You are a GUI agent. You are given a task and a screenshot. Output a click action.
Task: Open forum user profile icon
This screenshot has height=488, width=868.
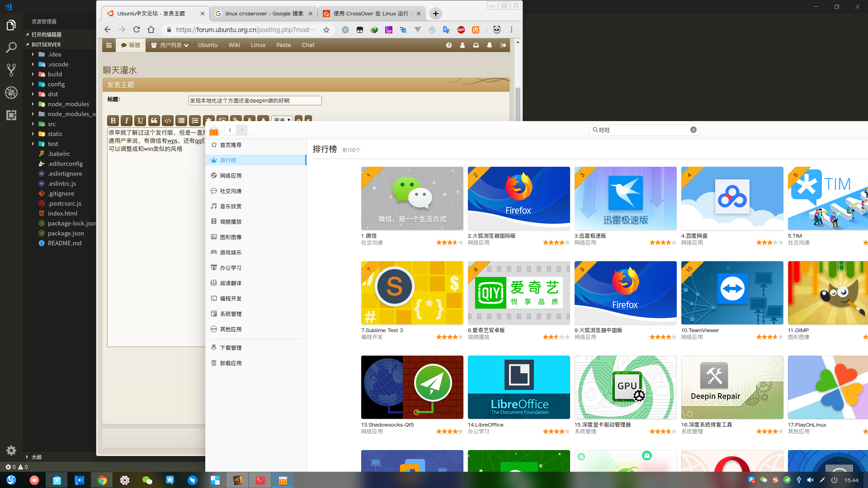coord(462,45)
